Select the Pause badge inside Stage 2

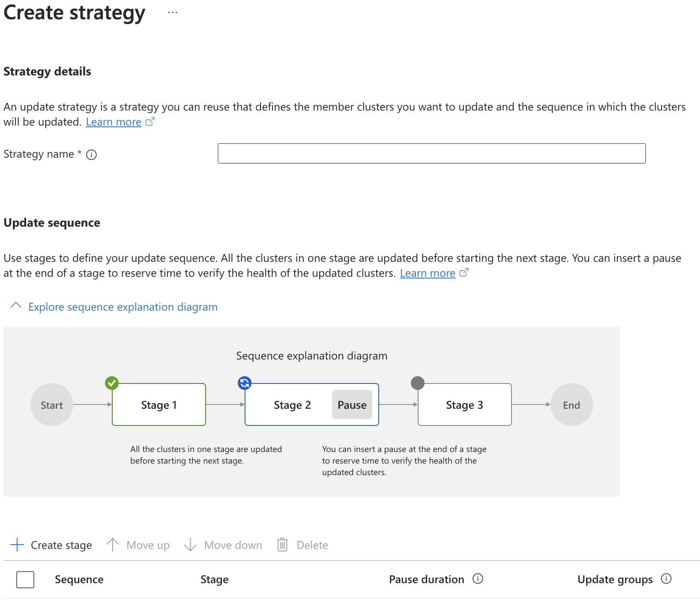point(352,404)
